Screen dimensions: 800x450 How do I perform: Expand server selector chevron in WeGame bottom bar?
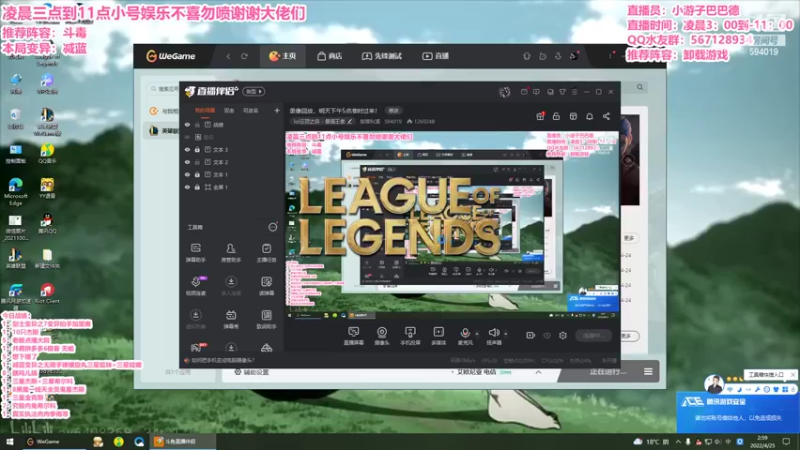(538, 372)
